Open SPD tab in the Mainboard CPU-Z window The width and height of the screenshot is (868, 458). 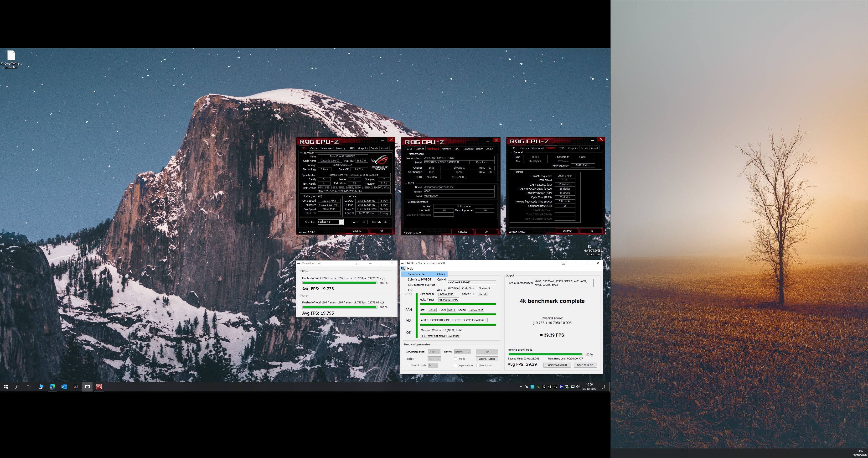pos(457,149)
